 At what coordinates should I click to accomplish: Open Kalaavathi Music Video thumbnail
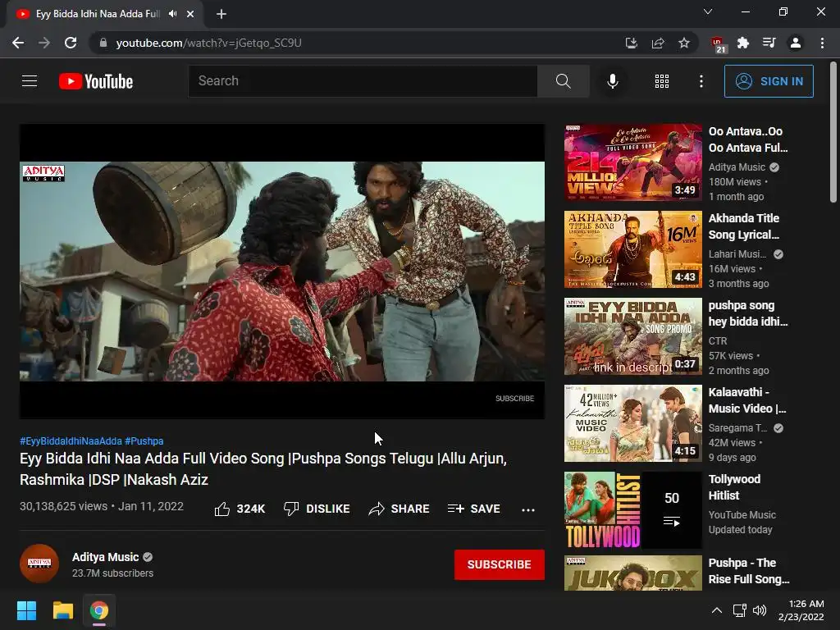coord(632,423)
